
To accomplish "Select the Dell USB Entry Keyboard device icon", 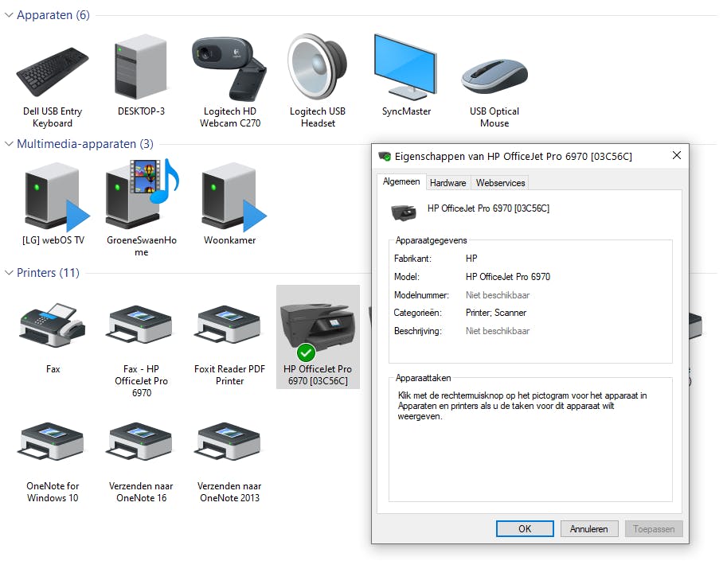I will (x=53, y=72).
